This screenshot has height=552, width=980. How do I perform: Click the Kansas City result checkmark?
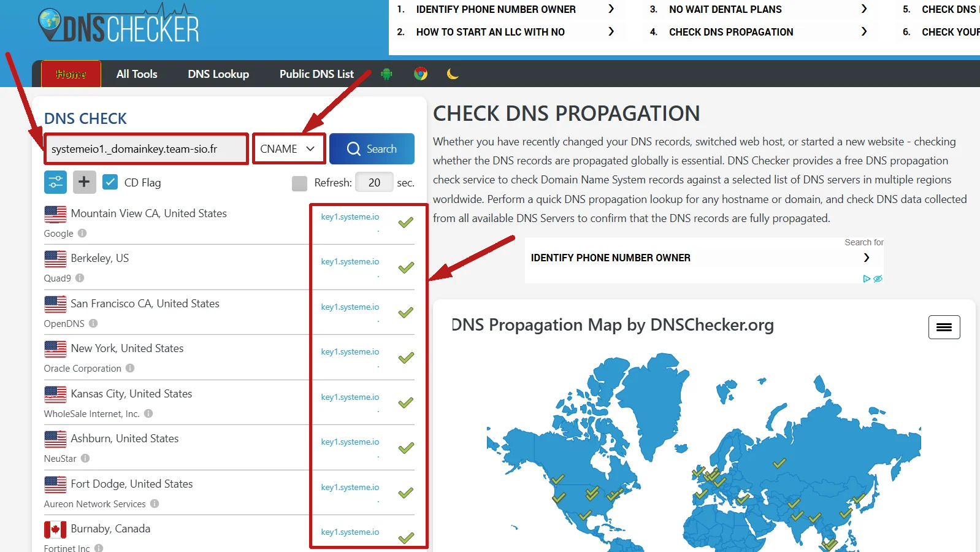tap(405, 403)
